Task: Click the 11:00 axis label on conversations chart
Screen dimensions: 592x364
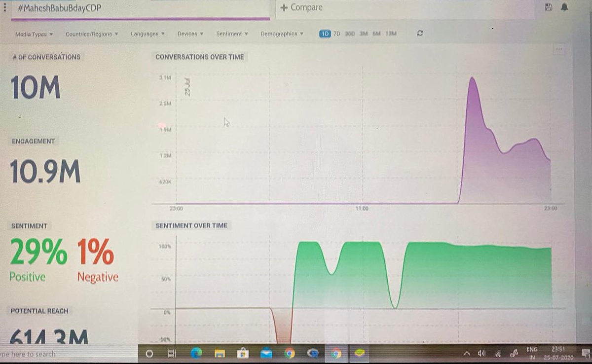Action: click(362, 209)
